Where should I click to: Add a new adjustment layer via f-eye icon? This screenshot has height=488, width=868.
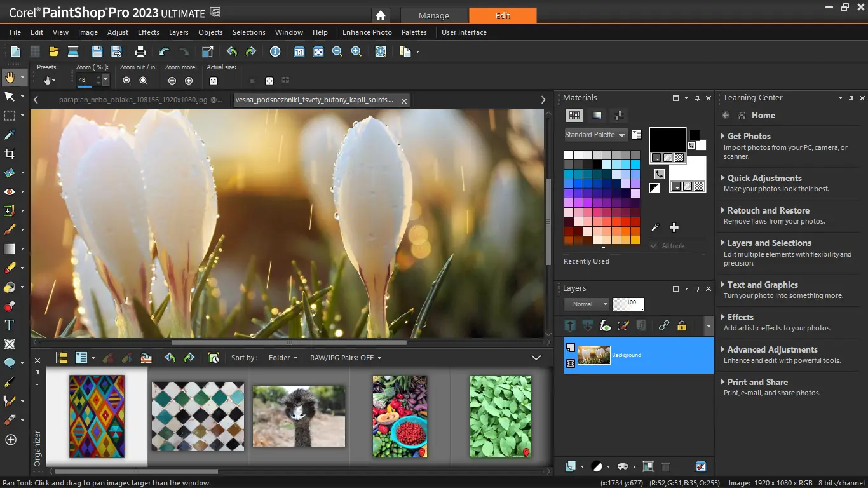pos(605,326)
